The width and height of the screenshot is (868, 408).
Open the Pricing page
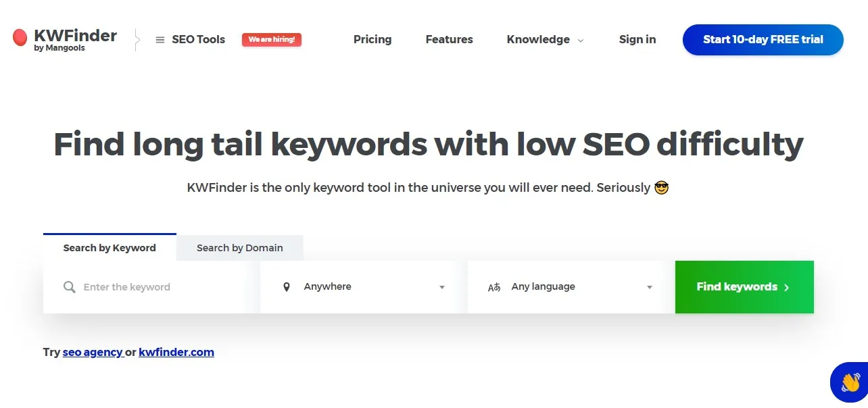[x=372, y=39]
